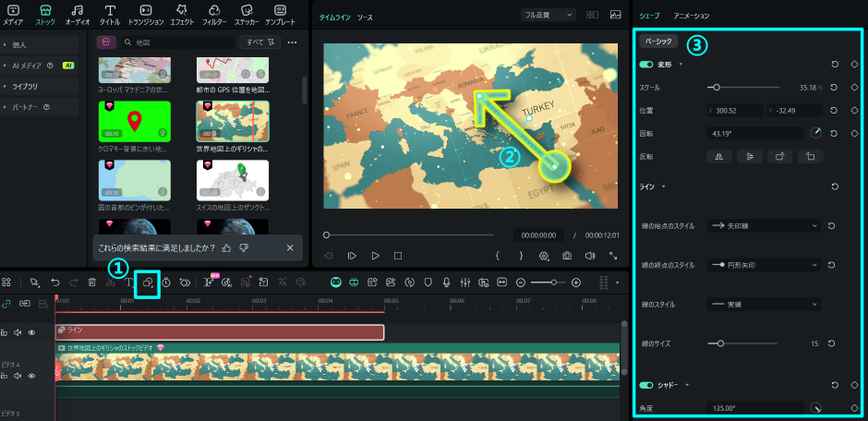Click the undo arrow in timeline toolbar
Image resolution: width=868 pixels, height=421 pixels.
point(55,283)
